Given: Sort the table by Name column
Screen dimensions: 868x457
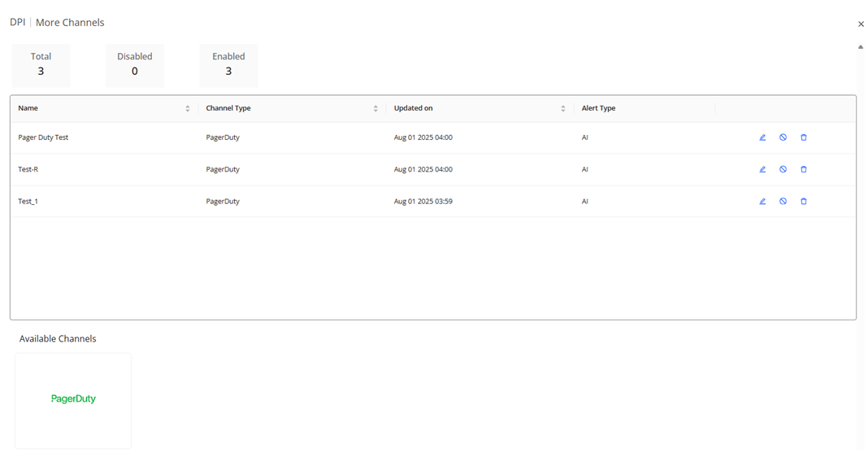Looking at the screenshot, I should click(x=187, y=108).
